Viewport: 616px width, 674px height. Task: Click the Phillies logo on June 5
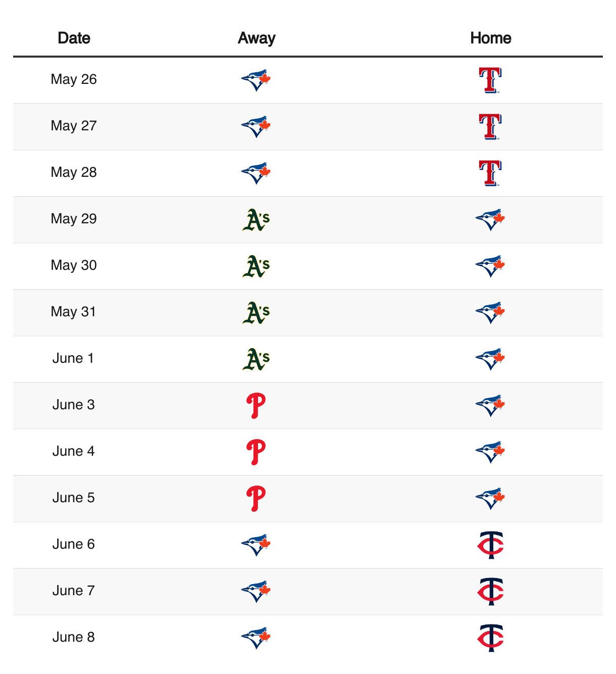[256, 499]
